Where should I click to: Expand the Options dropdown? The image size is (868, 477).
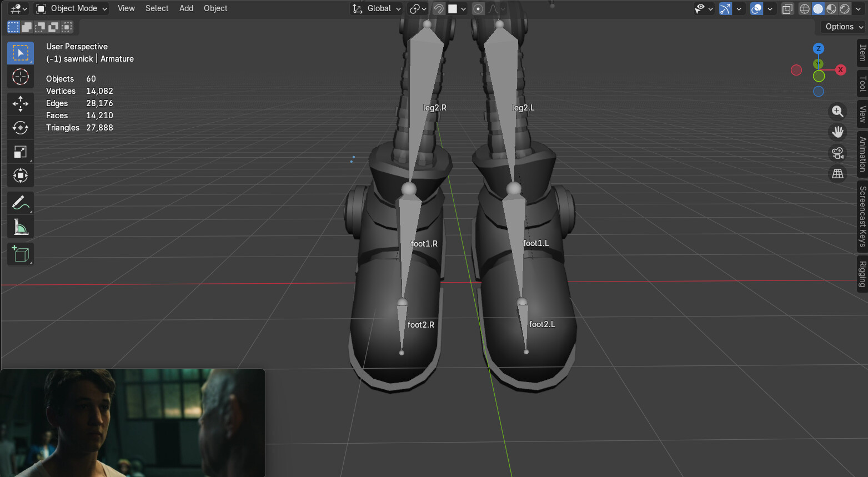pos(844,27)
